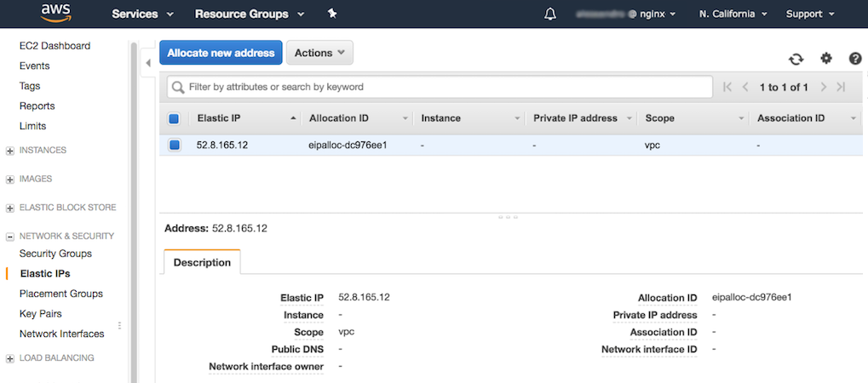The width and height of the screenshot is (868, 383).
Task: Collapse the left navigation pane arrow
Action: tap(147, 63)
